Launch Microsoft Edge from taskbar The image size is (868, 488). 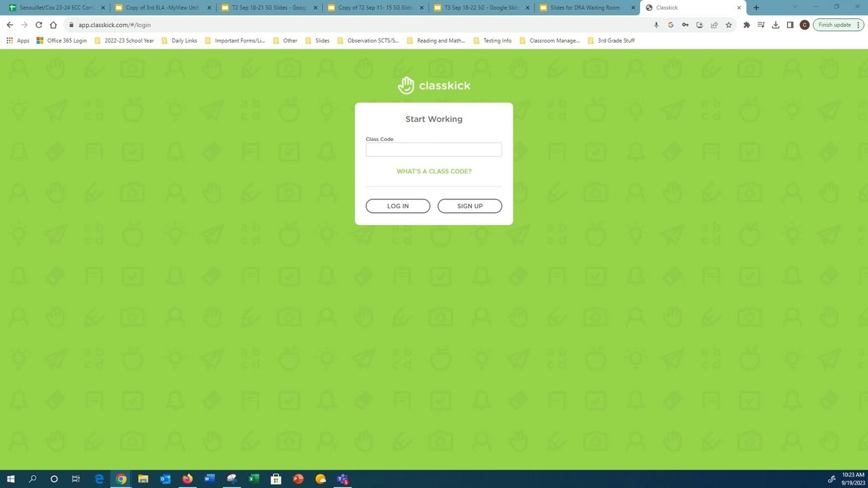(x=99, y=479)
